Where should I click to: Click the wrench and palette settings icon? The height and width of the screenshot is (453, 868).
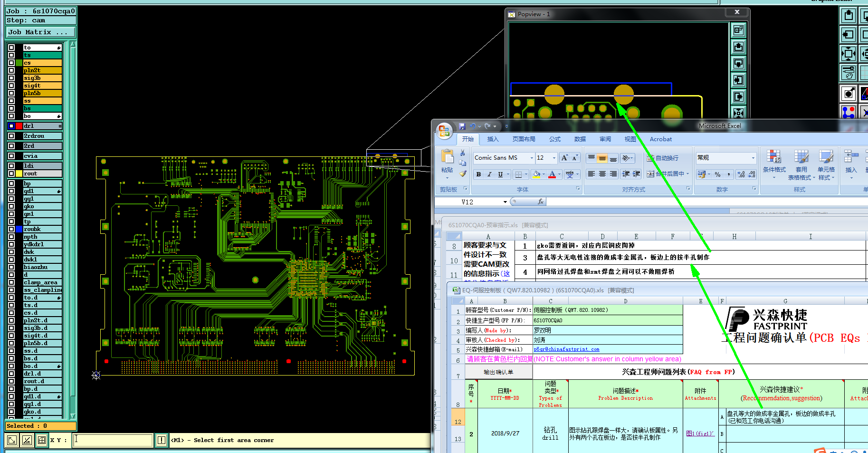(x=849, y=73)
